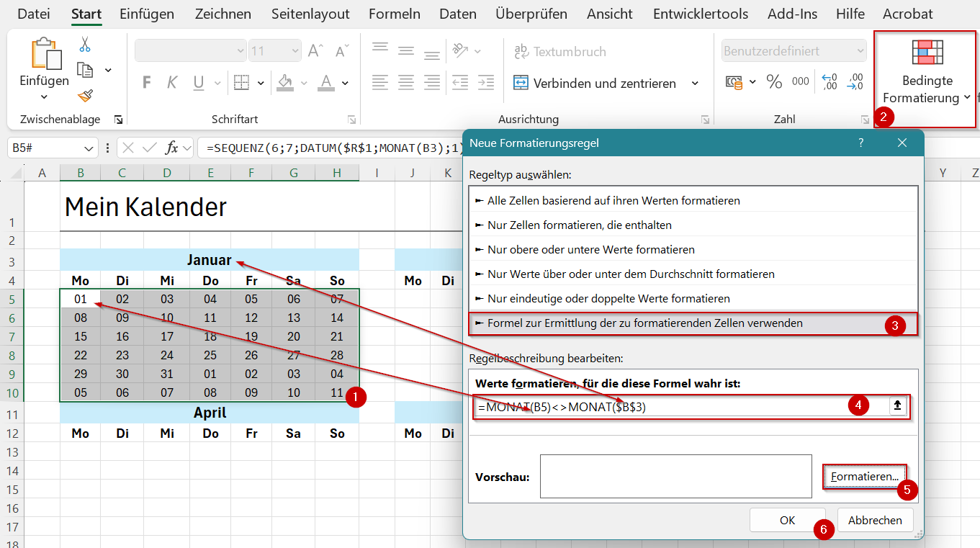
Task: Click the dialog help question mark
Action: tap(860, 143)
